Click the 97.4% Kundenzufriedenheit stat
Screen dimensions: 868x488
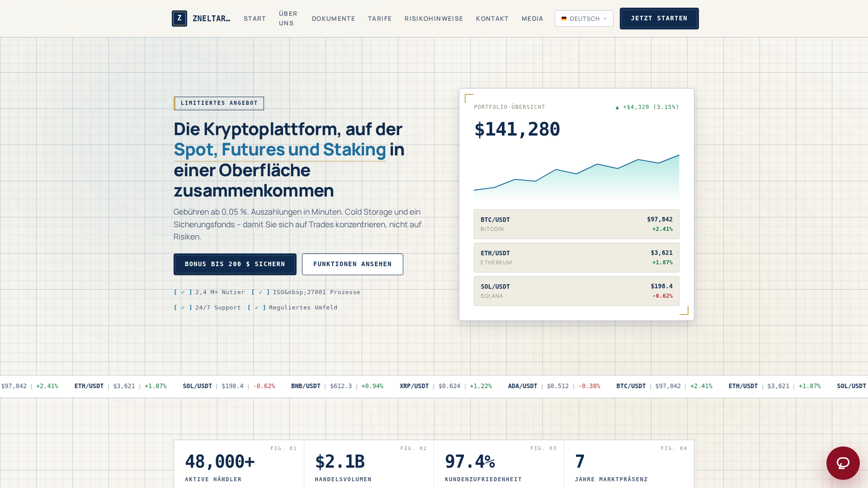(x=499, y=464)
